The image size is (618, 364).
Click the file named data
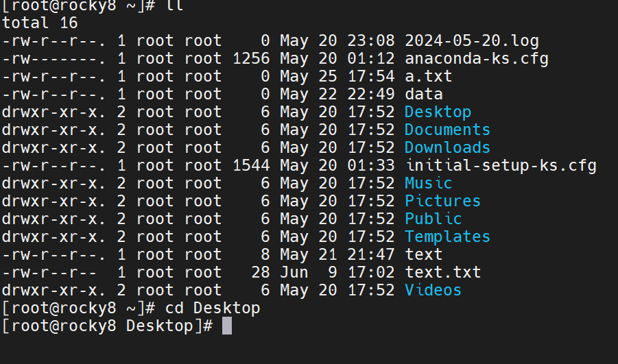(424, 94)
